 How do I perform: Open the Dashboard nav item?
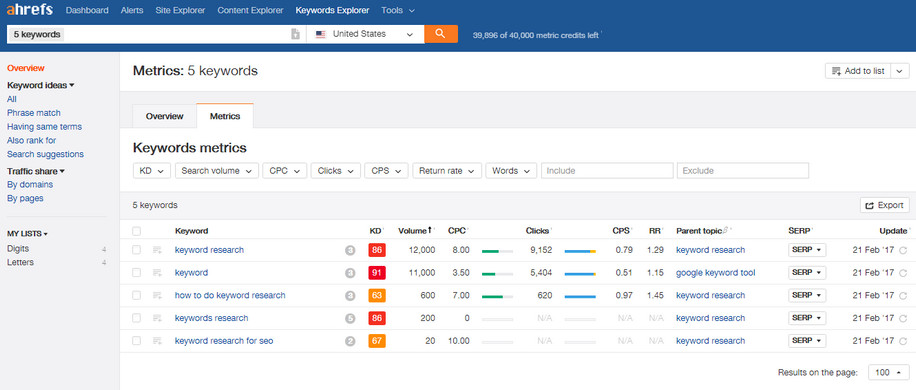[x=87, y=11]
